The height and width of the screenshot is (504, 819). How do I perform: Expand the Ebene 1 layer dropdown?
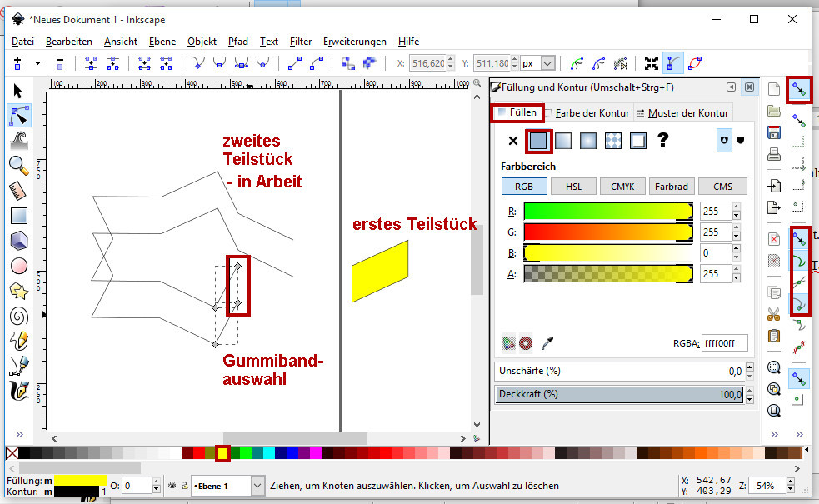[257, 485]
